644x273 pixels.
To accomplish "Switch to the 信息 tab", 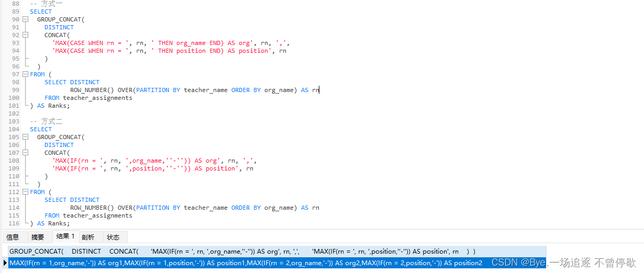I will point(13,237).
